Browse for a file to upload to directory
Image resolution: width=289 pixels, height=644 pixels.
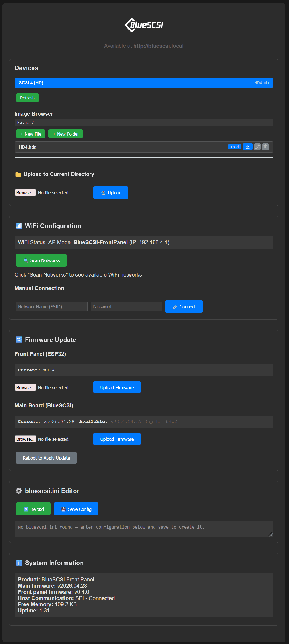pyautogui.click(x=25, y=193)
